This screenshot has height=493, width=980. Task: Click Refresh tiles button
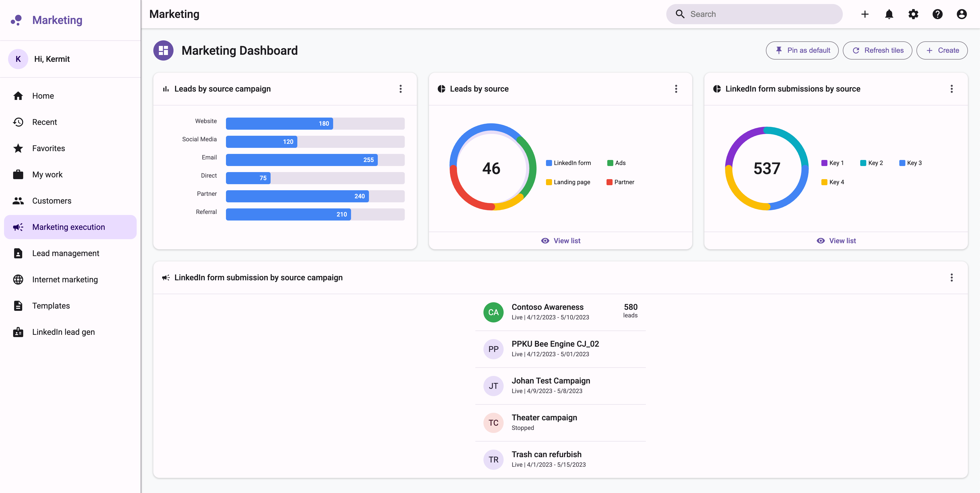(x=877, y=50)
